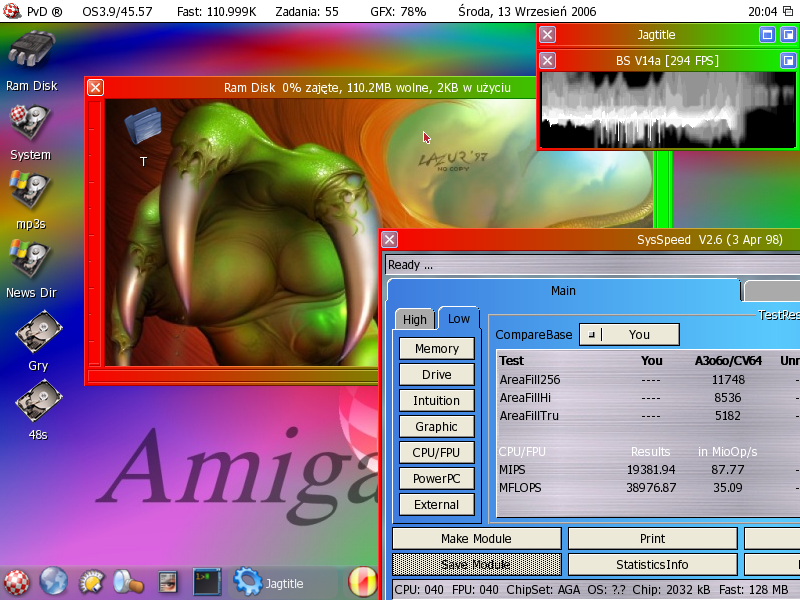
Task: Open CompareBase cycle gadget showing You
Action: click(x=629, y=335)
